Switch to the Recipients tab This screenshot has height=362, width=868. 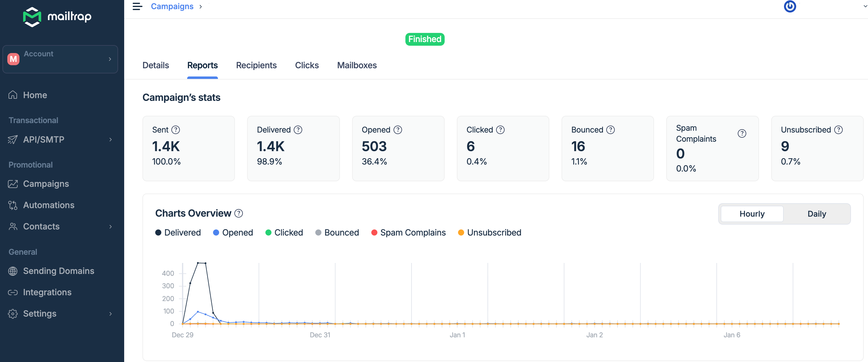click(256, 66)
